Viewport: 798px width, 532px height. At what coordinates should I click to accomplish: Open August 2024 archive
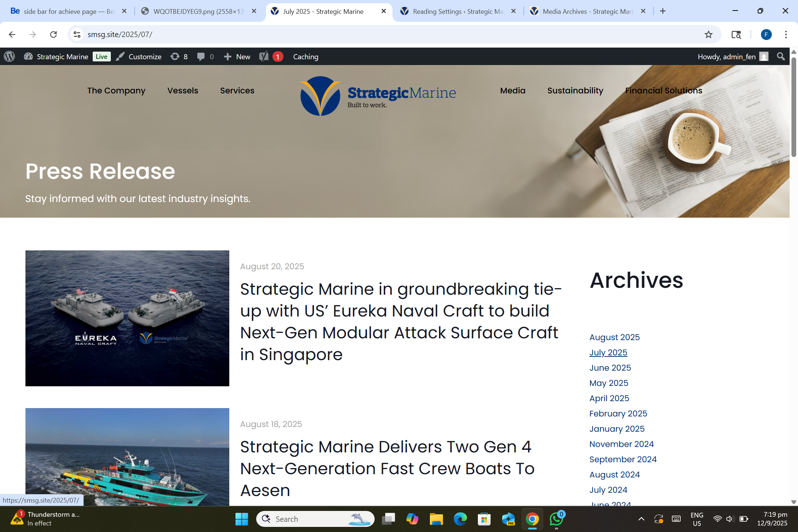tap(614, 475)
